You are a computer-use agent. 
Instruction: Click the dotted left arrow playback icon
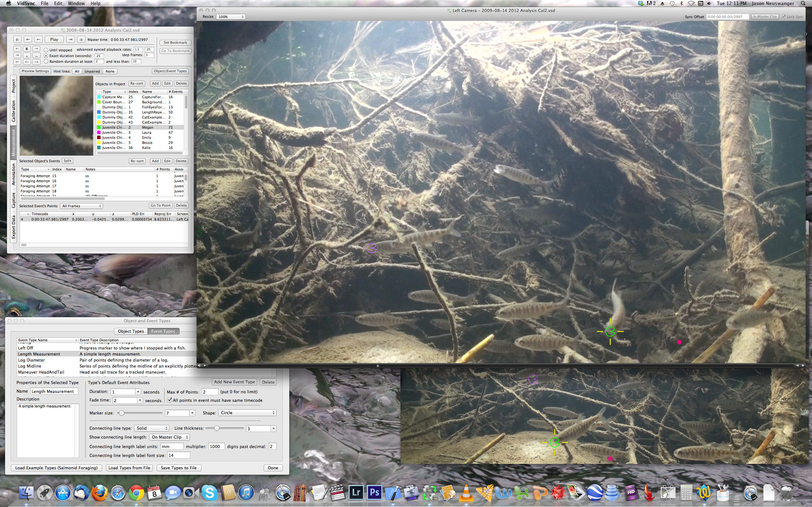click(27, 62)
